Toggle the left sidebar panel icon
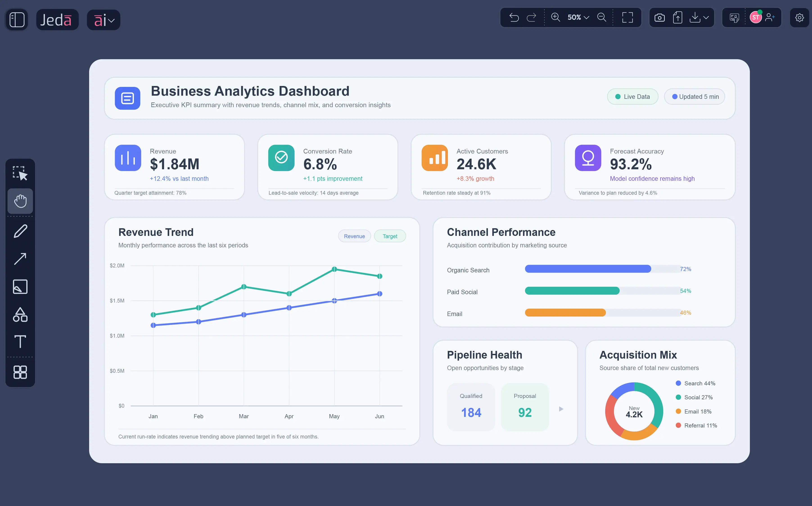This screenshot has width=812, height=506. click(x=16, y=19)
